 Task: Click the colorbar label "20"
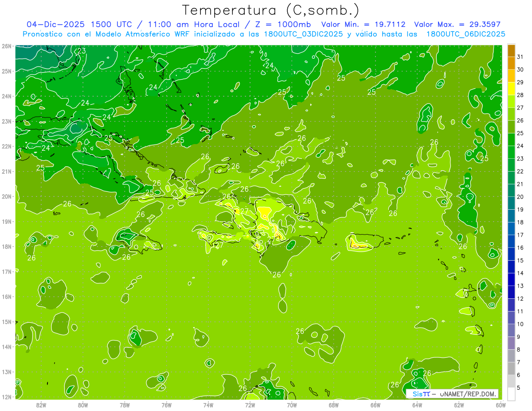click(x=520, y=197)
